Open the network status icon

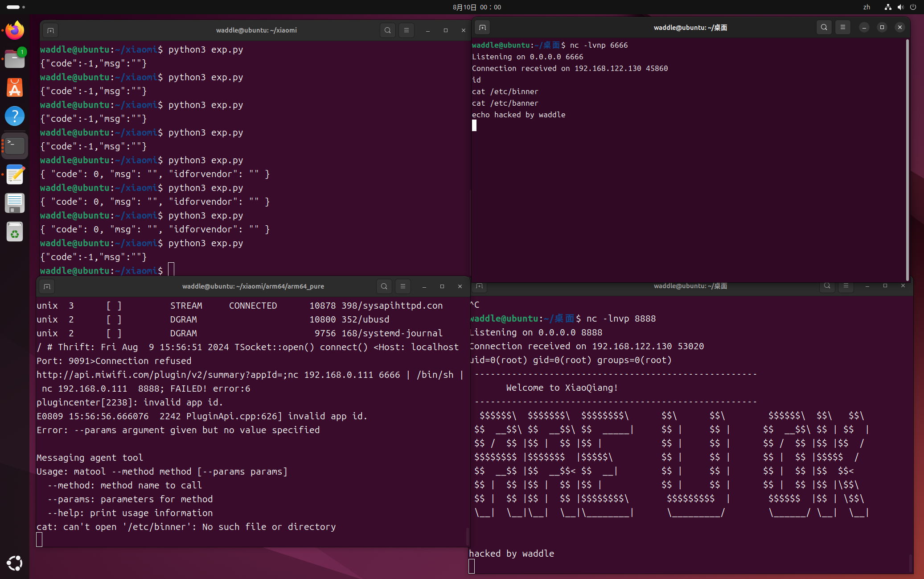click(x=888, y=7)
